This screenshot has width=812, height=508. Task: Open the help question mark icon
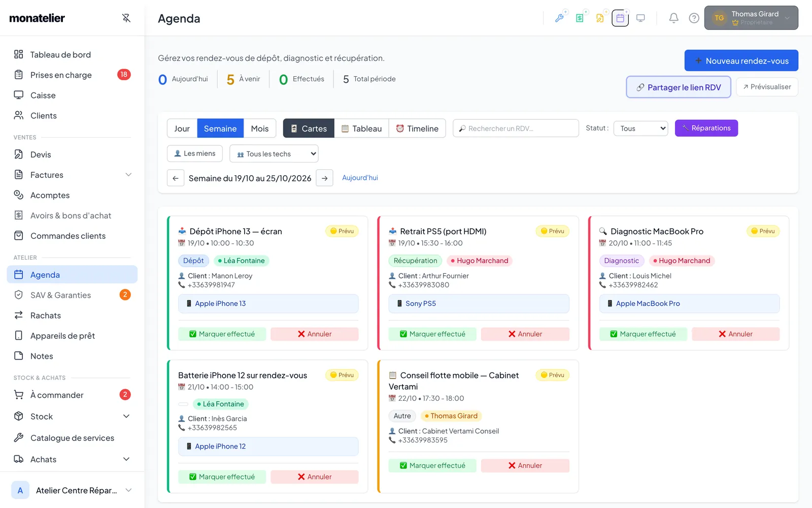point(694,18)
